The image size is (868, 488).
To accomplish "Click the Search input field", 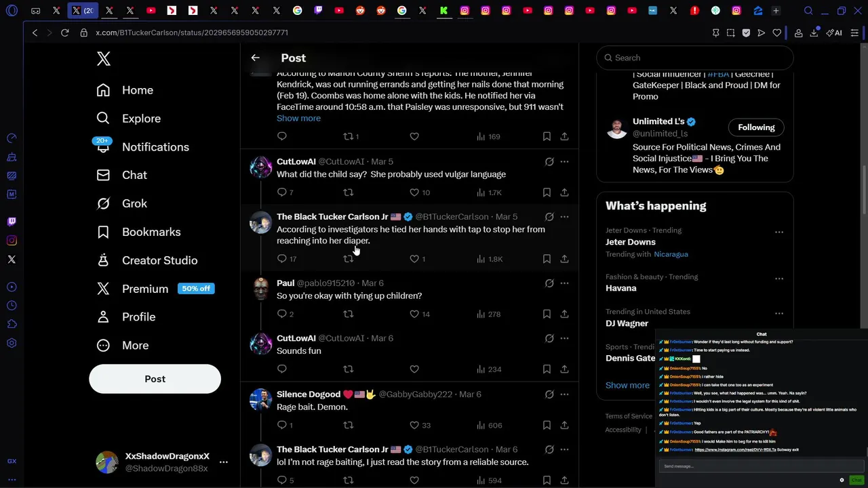I will 695,58.
